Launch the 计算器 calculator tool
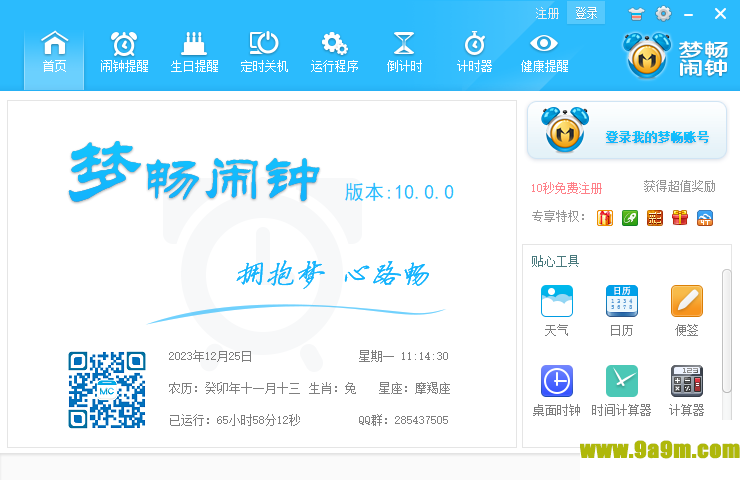740x480 pixels. point(687,391)
